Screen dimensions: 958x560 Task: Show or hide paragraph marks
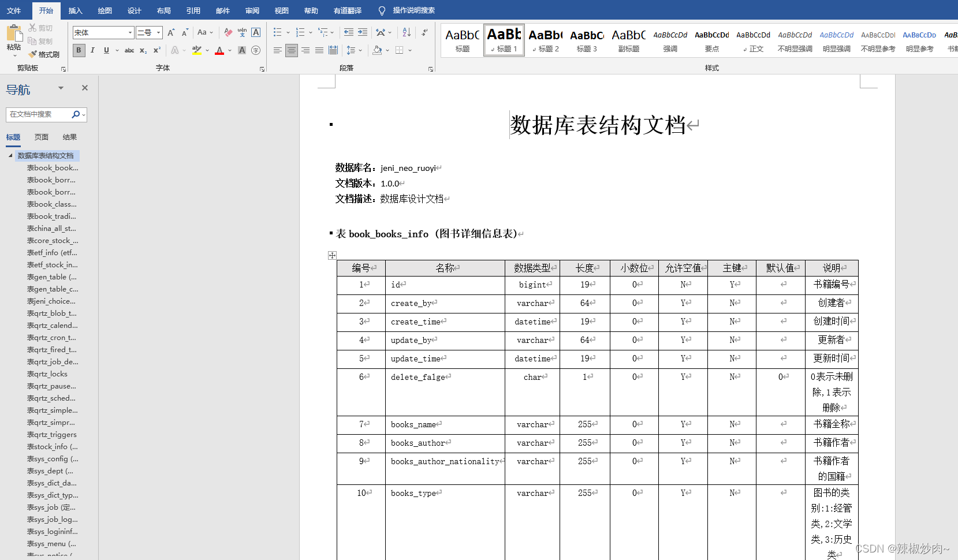pyautogui.click(x=424, y=32)
